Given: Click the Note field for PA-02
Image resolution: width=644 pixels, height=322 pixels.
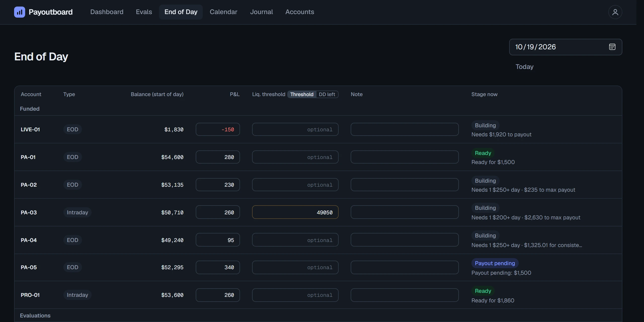Looking at the screenshot, I should 405,185.
